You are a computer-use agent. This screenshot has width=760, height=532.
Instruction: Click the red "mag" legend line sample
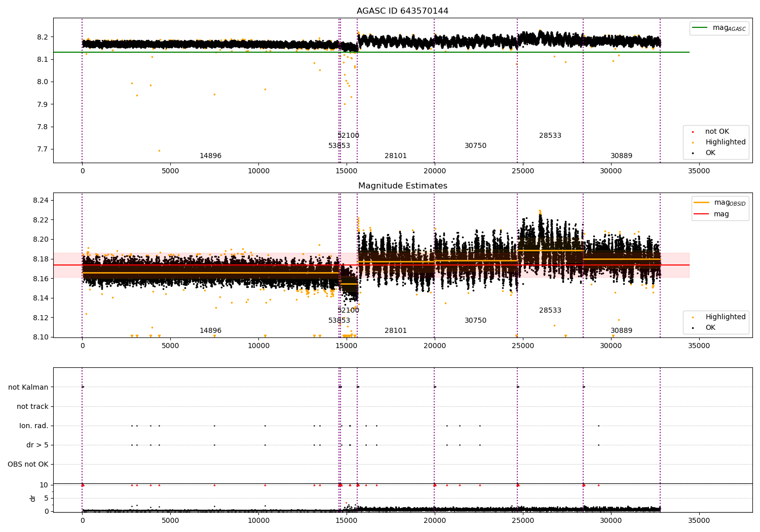[702, 214]
